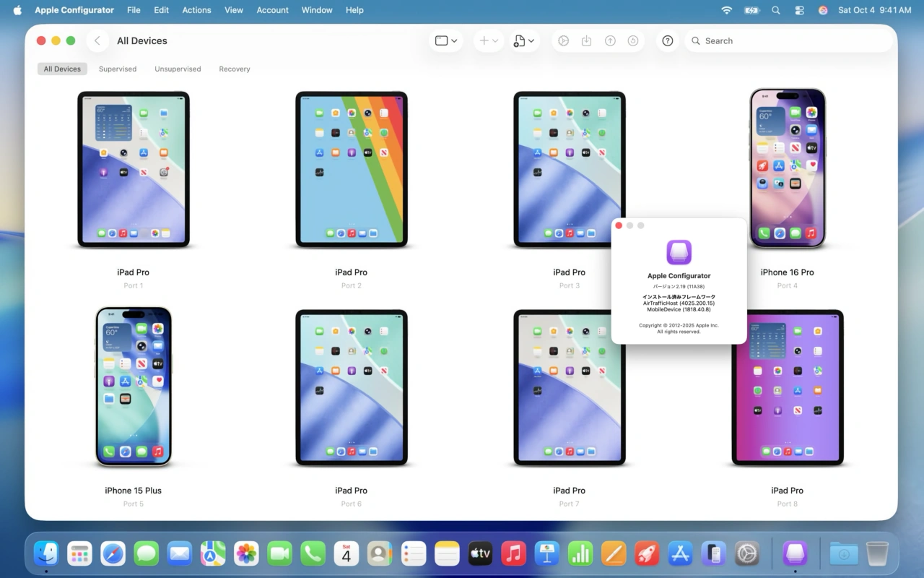Open the add item dropdown chevron

tap(496, 40)
